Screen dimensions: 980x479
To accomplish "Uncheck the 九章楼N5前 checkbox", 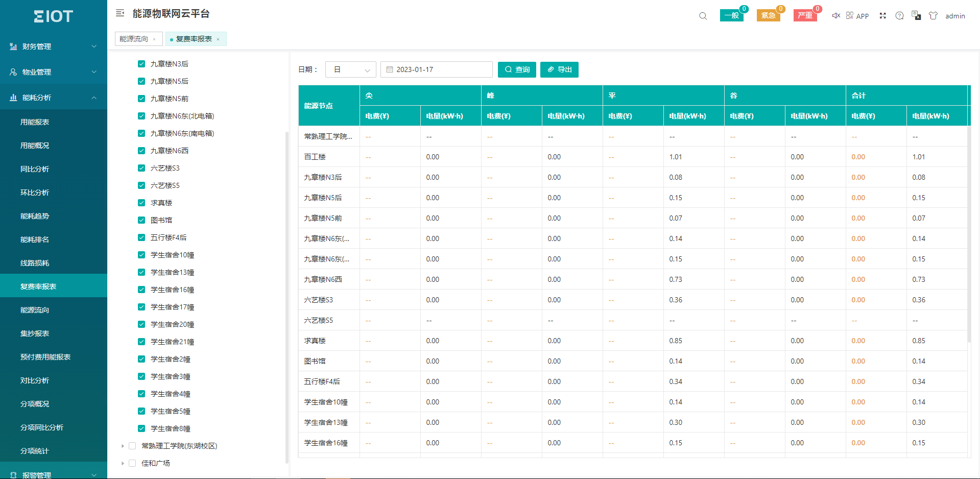I will click(x=141, y=99).
